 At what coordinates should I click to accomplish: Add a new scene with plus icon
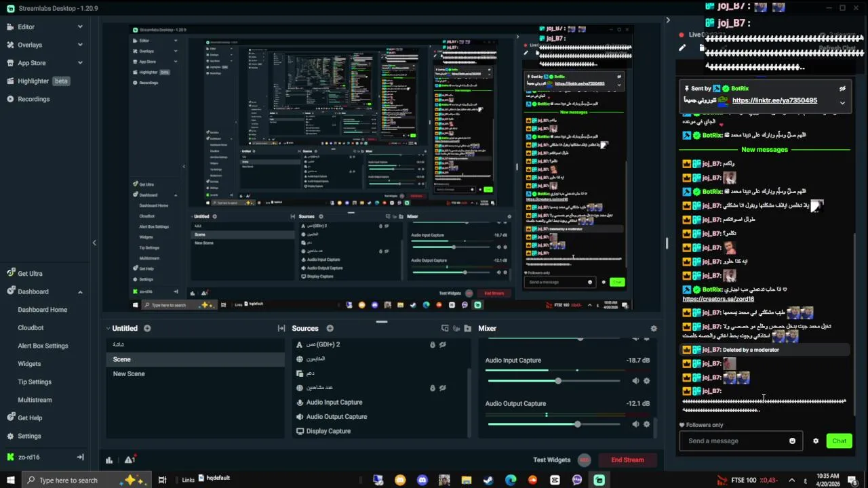point(147,328)
